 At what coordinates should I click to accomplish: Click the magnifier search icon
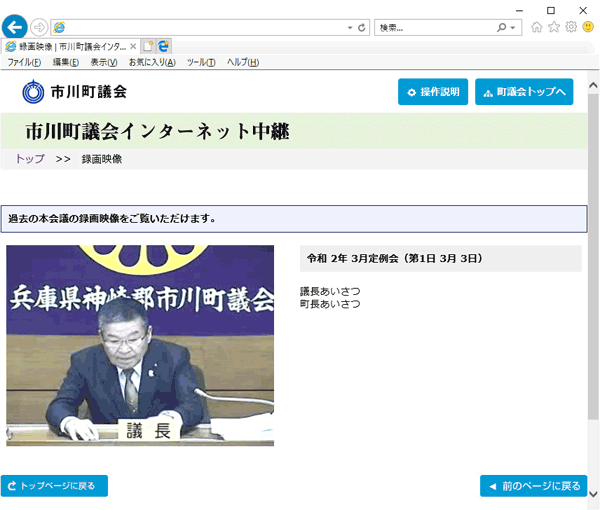(x=501, y=28)
